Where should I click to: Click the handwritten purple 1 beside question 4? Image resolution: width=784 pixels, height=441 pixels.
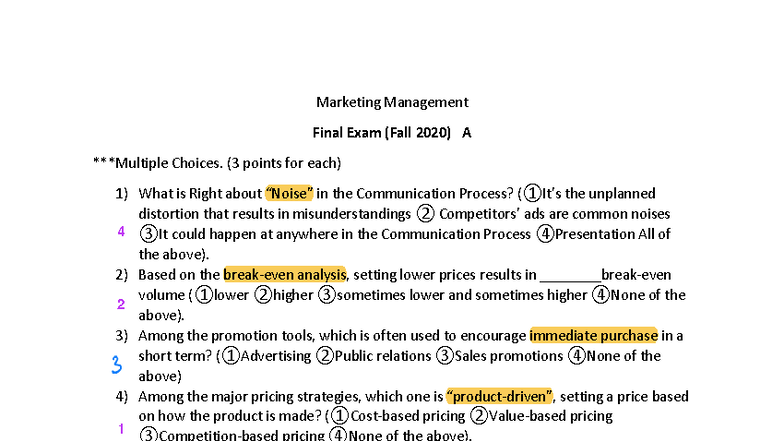[121, 429]
